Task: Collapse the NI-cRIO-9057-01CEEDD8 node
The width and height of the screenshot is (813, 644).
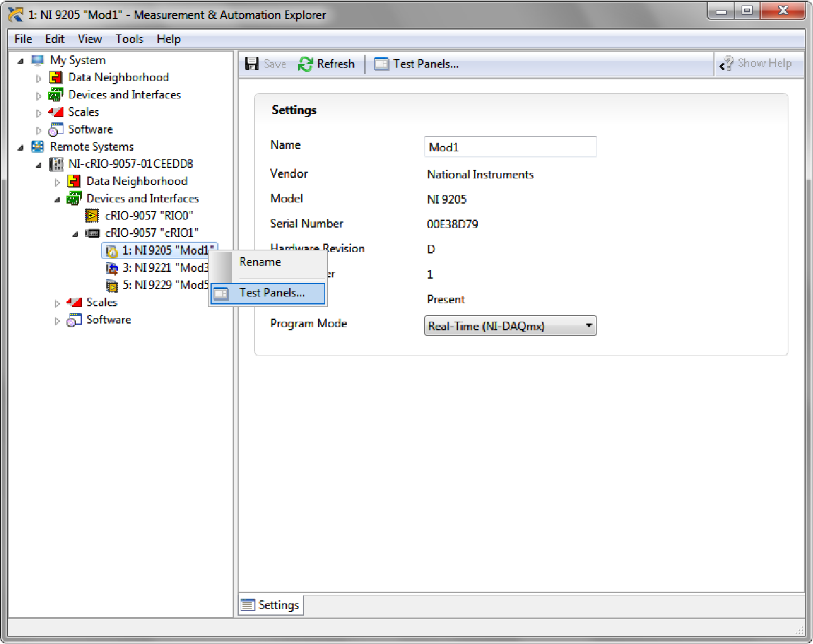Action: (x=39, y=165)
